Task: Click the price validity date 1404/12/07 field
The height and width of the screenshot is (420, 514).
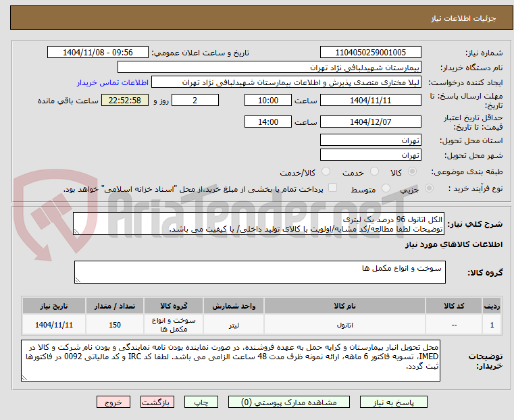Action: coord(370,122)
